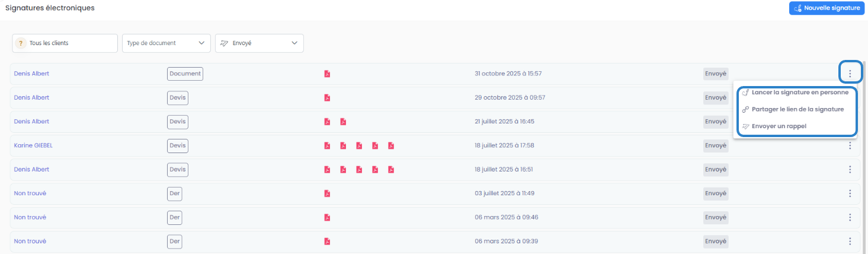Open Denis Albert on the 21 juillet row
Image resolution: width=868 pixels, height=254 pixels.
(x=31, y=122)
